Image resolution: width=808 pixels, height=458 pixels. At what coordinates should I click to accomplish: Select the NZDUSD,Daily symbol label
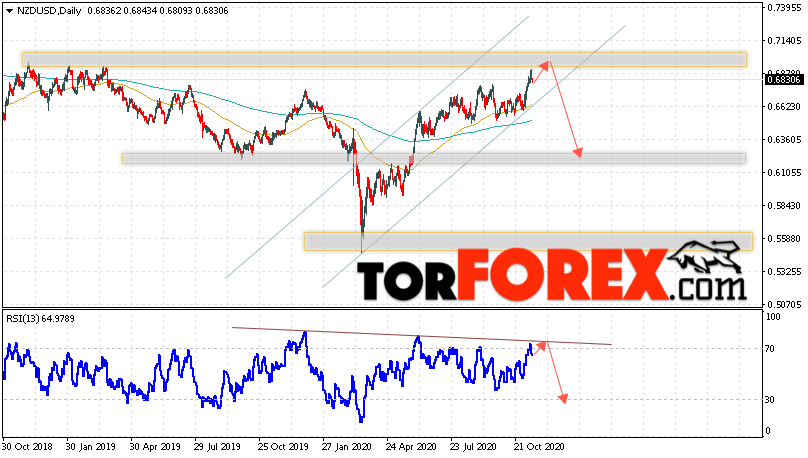(49, 11)
